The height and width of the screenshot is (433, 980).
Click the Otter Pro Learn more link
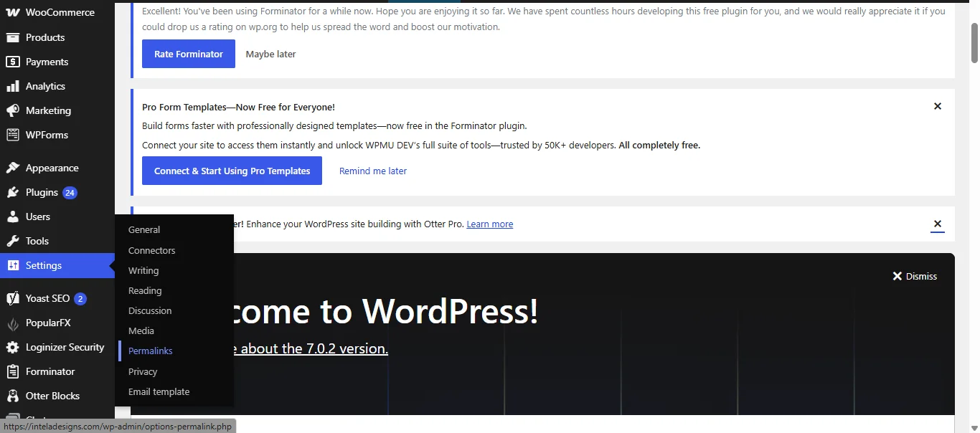click(490, 224)
